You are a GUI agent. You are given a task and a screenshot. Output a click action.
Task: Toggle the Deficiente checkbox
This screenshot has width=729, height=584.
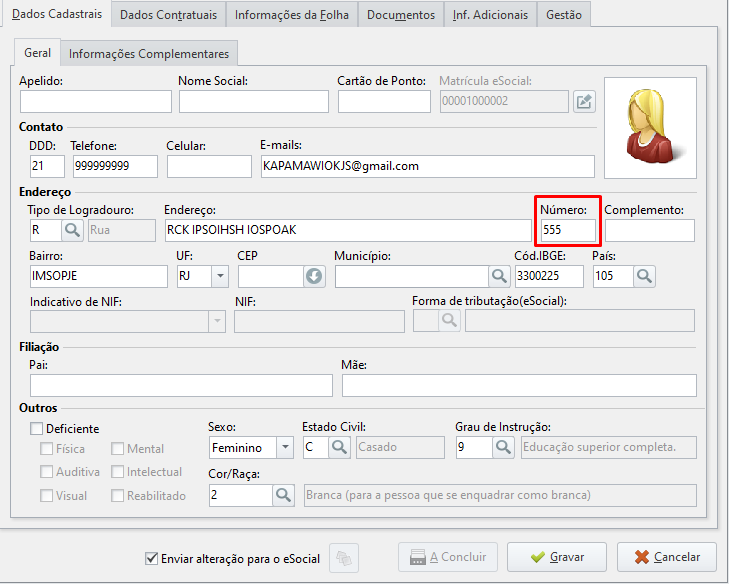[36, 428]
